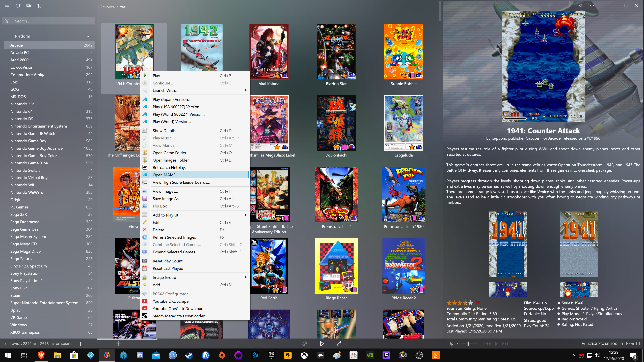Click the red X Delete icon
Viewport: 644px width, 362px height.
pyautogui.click(x=145, y=229)
